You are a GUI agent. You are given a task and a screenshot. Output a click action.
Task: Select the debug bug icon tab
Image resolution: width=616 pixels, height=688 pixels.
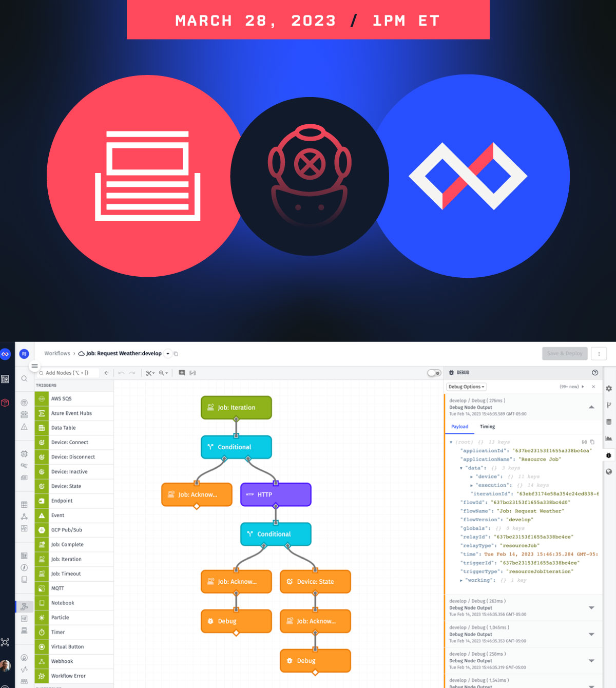[609, 455]
